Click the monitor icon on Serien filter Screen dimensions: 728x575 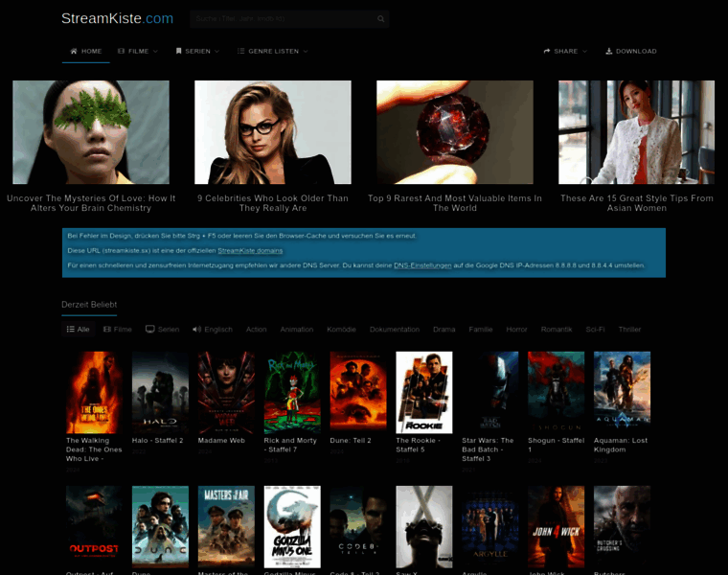(x=150, y=330)
